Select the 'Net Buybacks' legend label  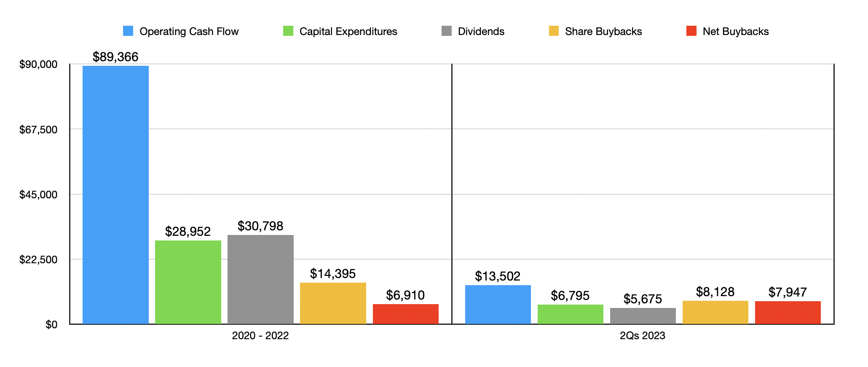pos(736,32)
